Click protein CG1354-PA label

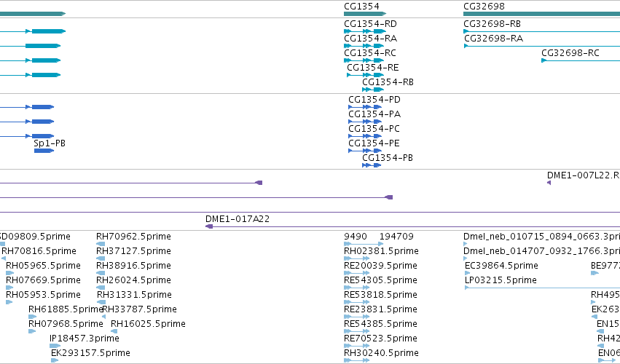[374, 114]
